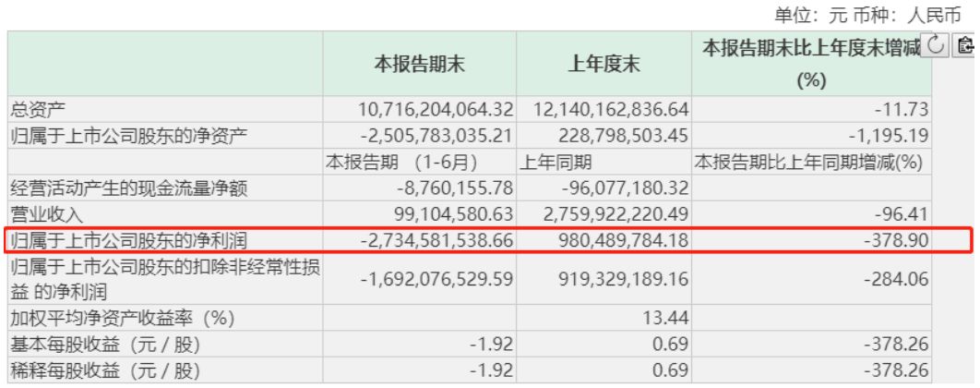Select highlighted net profit -2,734,581,538.66
980x388 pixels.
pyautogui.click(x=437, y=241)
